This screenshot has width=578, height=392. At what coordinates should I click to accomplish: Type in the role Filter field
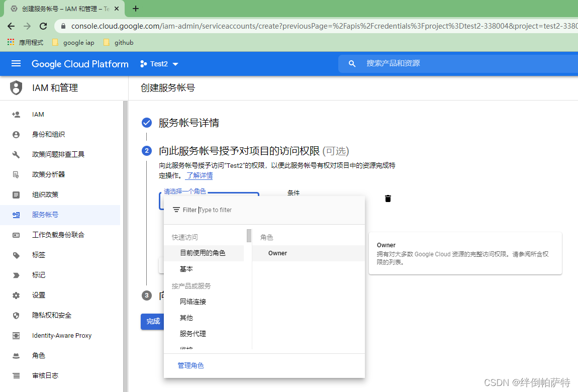pyautogui.click(x=264, y=210)
